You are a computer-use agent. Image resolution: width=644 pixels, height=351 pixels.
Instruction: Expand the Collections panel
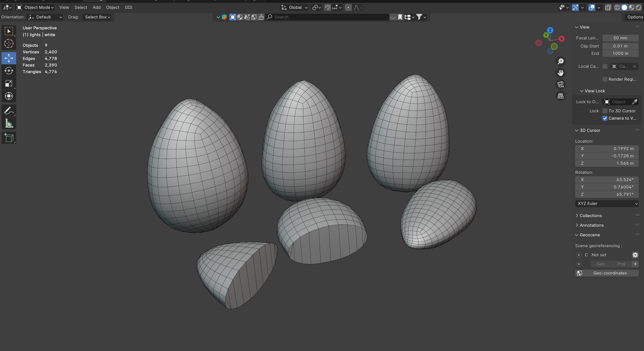pyautogui.click(x=590, y=216)
